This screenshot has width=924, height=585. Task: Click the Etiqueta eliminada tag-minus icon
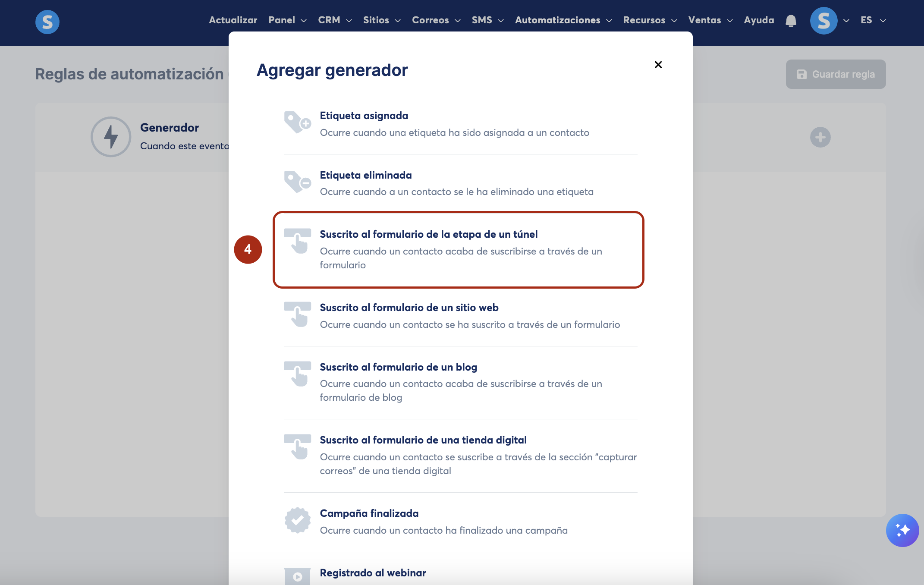[x=297, y=182]
